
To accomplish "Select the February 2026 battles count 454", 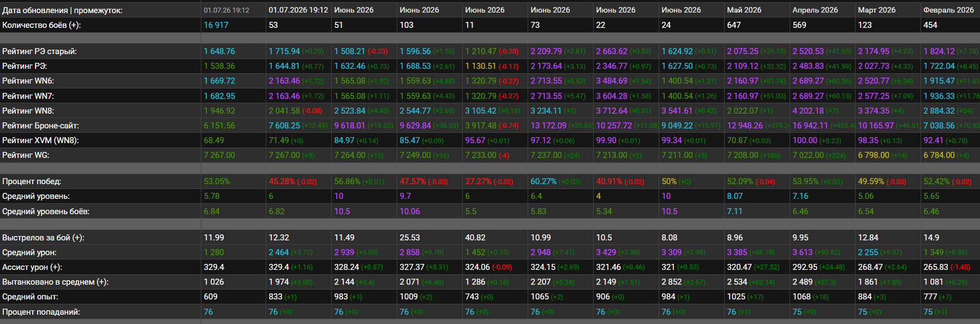I will (930, 25).
